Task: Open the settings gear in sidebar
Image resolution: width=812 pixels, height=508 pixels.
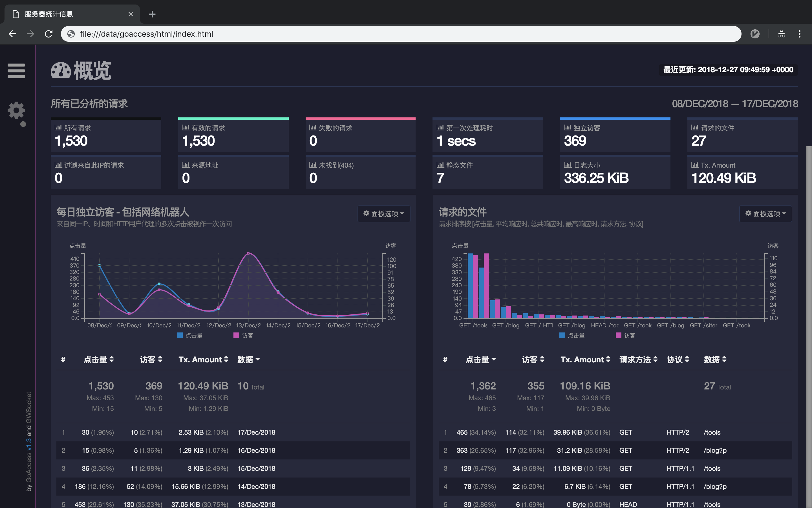Action: (16, 111)
